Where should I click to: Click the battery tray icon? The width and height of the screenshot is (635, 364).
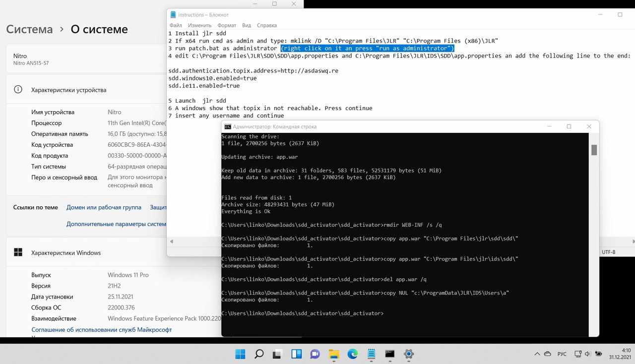click(x=598, y=354)
